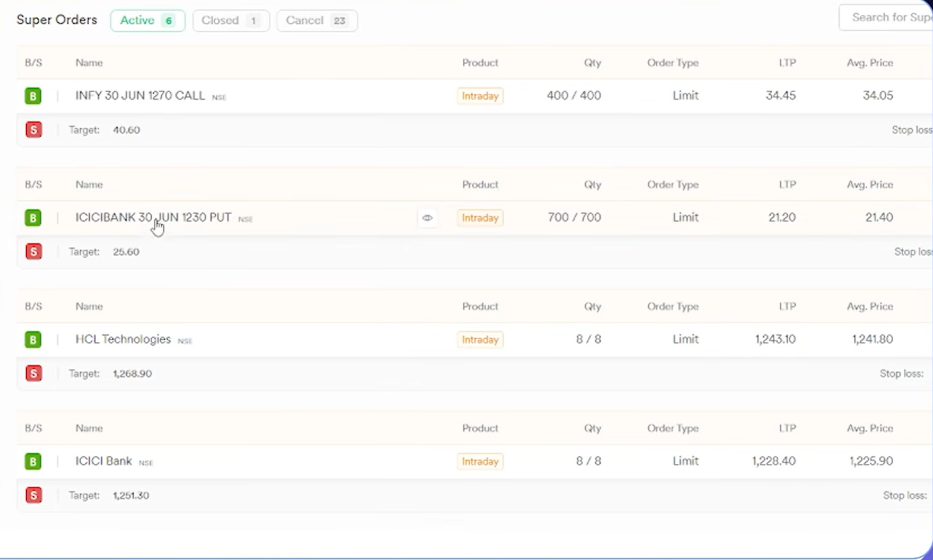Click the red S icon beside Target 1,268.90
This screenshot has width=933, height=560.
(x=33, y=374)
